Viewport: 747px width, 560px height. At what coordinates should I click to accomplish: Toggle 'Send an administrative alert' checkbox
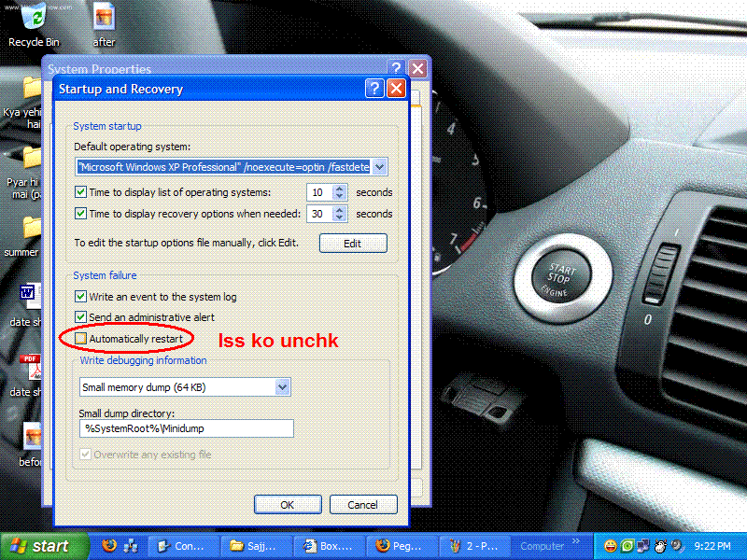(81, 317)
